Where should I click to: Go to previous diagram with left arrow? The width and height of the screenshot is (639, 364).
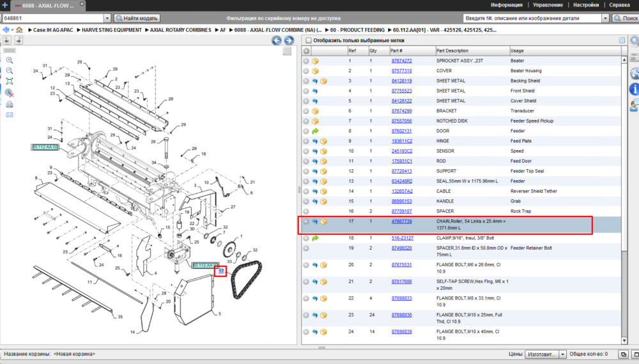coord(277,40)
